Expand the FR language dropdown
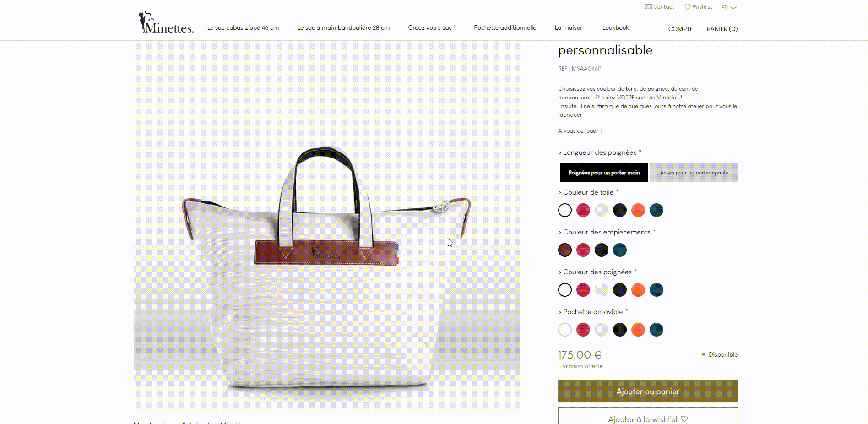Screen dimensions: 868x424 click(729, 7)
